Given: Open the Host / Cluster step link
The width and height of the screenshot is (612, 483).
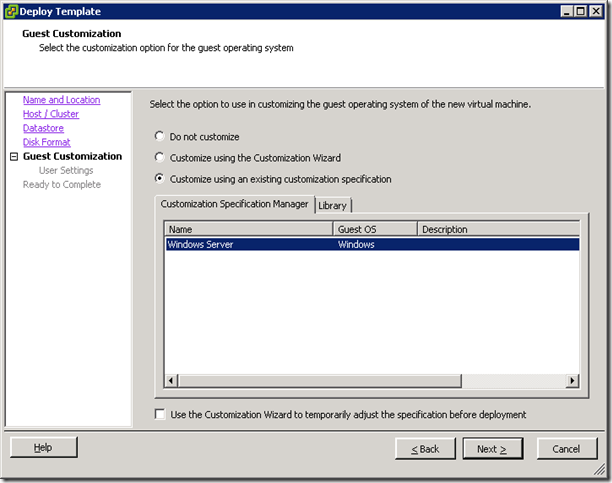Looking at the screenshot, I should (51, 114).
